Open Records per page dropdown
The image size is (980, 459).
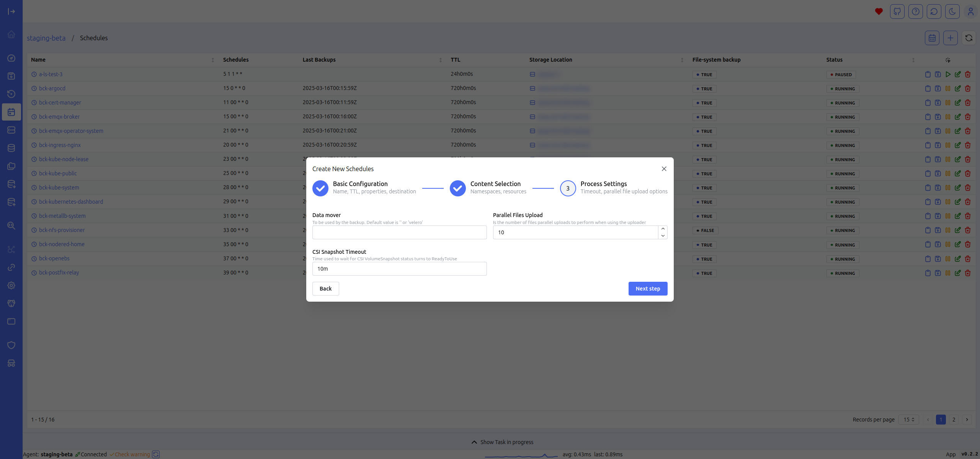coord(909,420)
